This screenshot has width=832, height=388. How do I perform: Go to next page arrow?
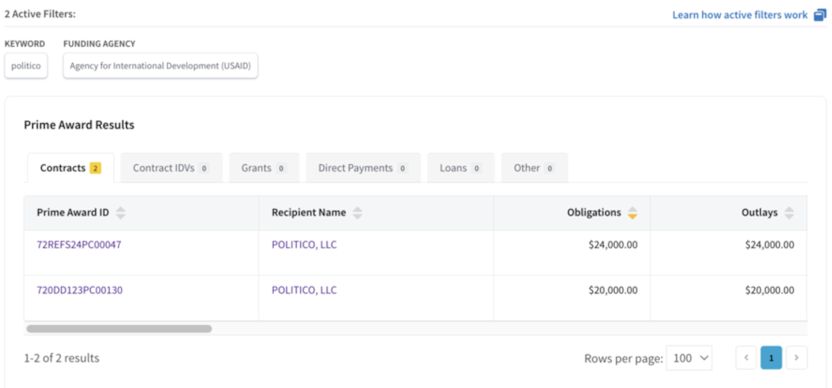796,358
